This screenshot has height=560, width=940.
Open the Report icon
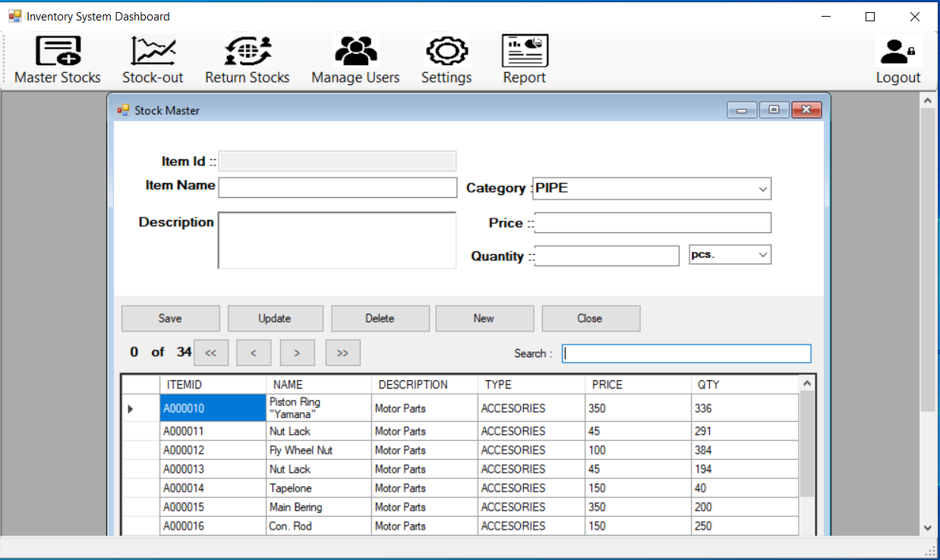525,52
